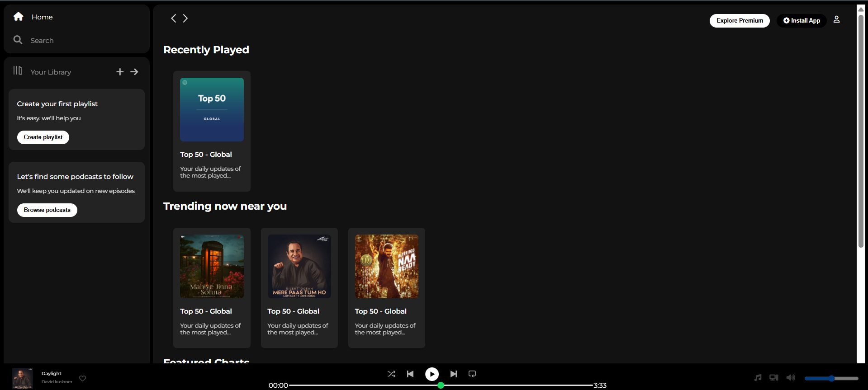Viewport: 868px width, 390px height.
Task: Click the Browse podcasts button
Action: tap(47, 210)
